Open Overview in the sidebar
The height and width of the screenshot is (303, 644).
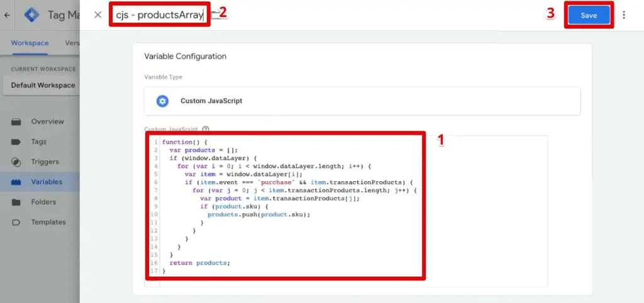pos(47,121)
